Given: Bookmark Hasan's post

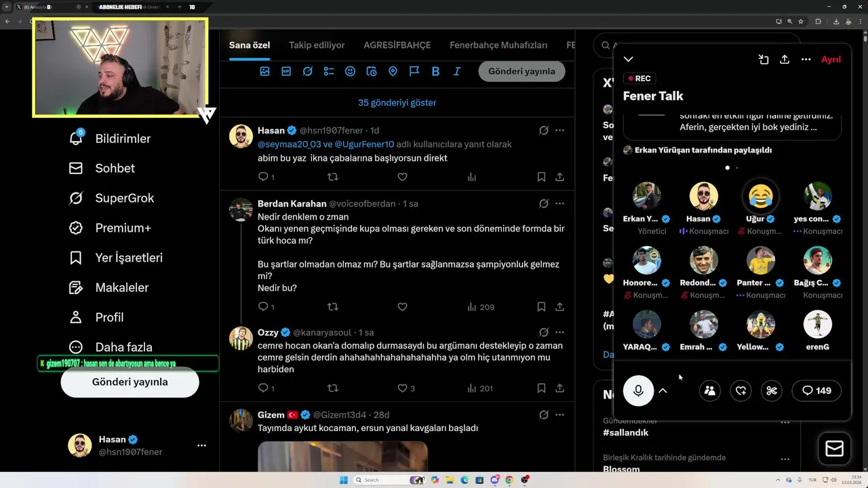Looking at the screenshot, I should coord(541,177).
